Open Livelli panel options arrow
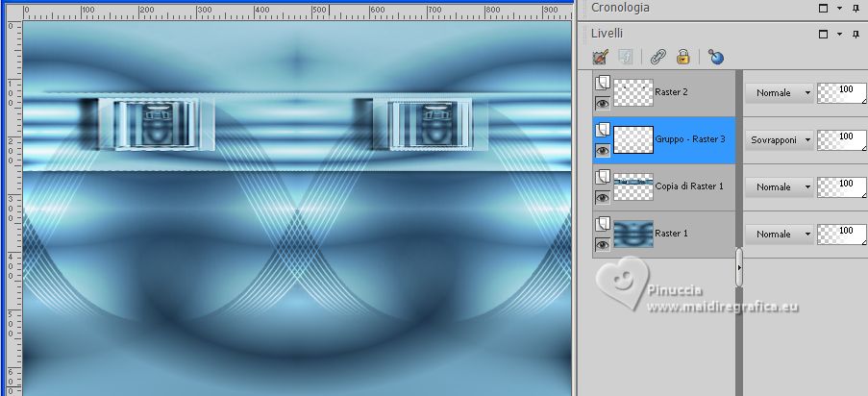The width and height of the screenshot is (868, 396). [840, 34]
